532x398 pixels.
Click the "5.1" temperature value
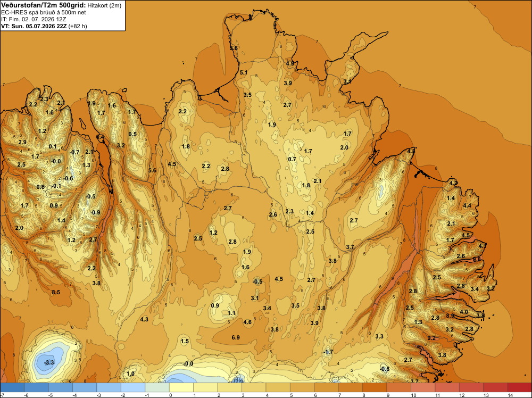click(243, 72)
